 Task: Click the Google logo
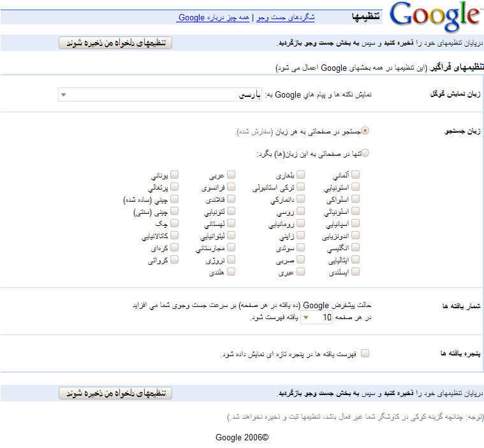(x=435, y=17)
